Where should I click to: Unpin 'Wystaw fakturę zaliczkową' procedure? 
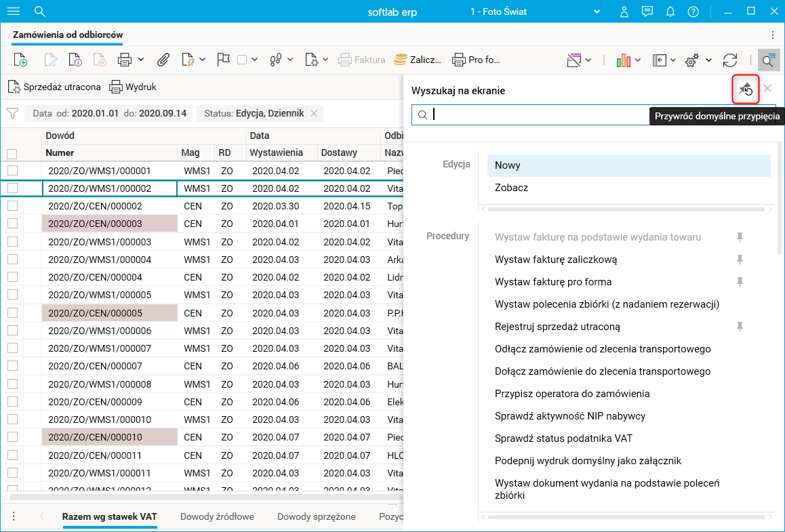click(x=740, y=260)
